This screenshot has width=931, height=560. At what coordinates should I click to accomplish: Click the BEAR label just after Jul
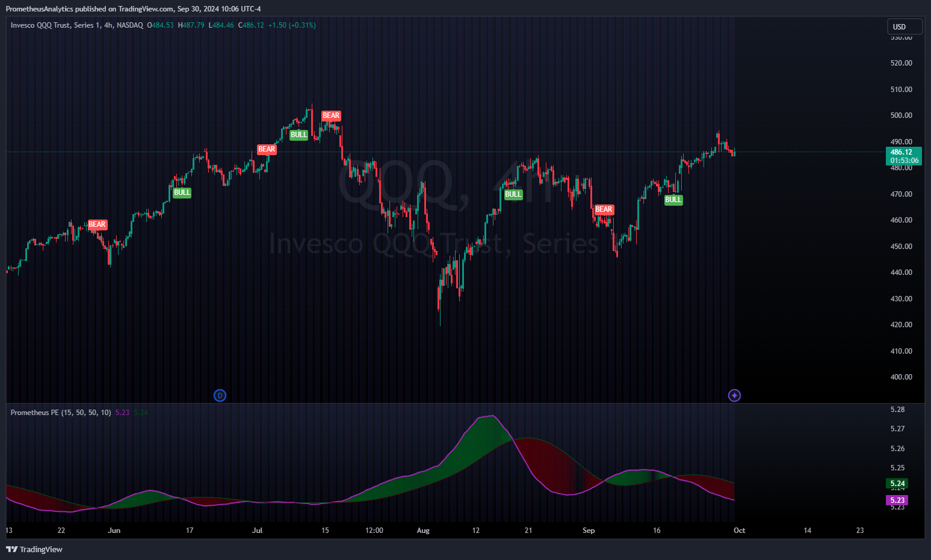pyautogui.click(x=267, y=149)
